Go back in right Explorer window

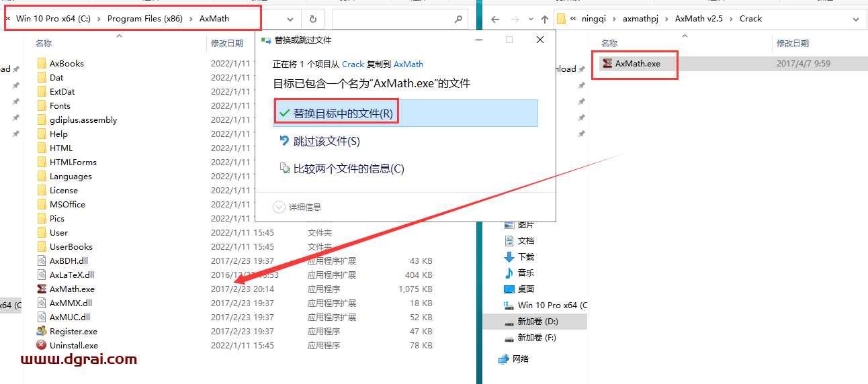(495, 19)
